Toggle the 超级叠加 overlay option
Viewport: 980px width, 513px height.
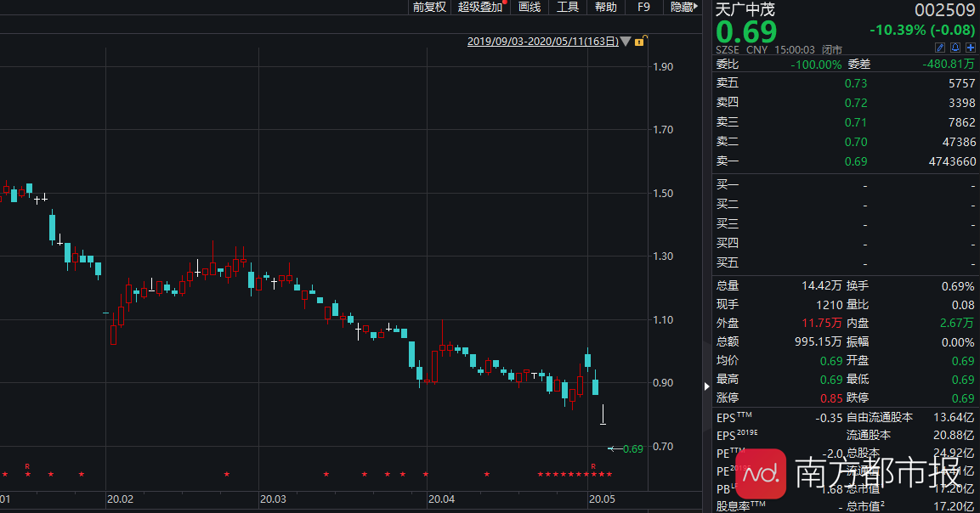point(480,7)
